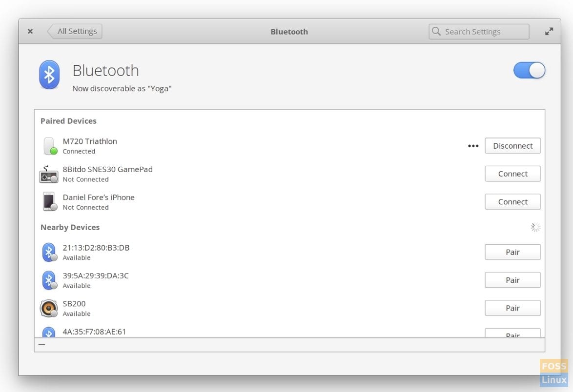Disconnect the M720 Triathlon

tap(512, 146)
